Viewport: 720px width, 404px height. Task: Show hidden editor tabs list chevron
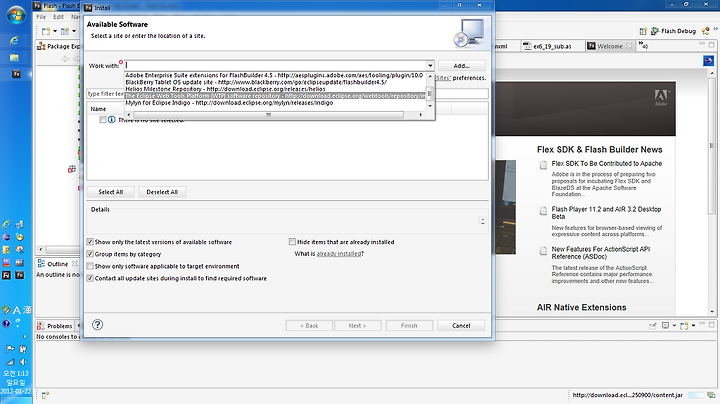pos(643,45)
